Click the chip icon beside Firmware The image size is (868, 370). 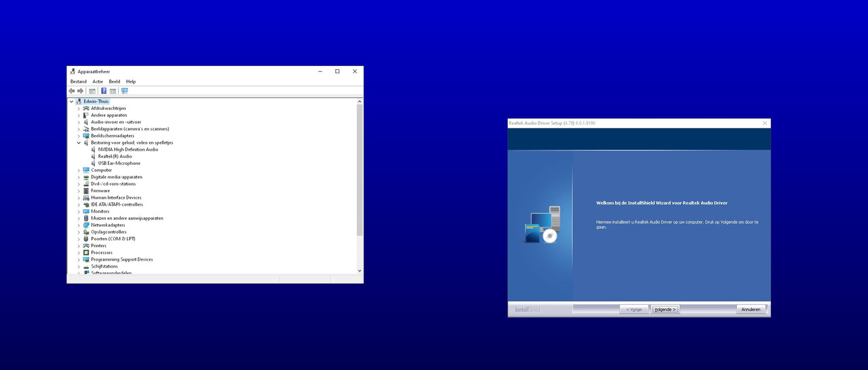(86, 191)
